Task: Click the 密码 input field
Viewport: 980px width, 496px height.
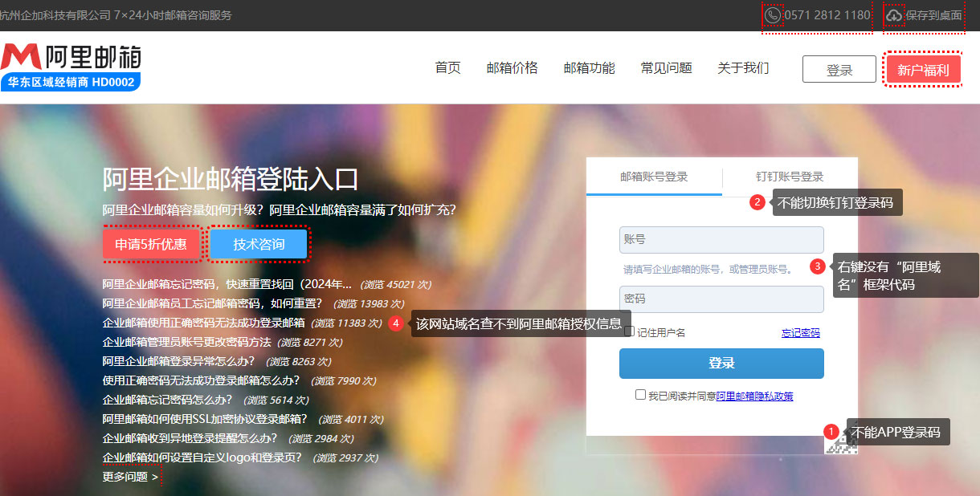Action: pos(721,299)
